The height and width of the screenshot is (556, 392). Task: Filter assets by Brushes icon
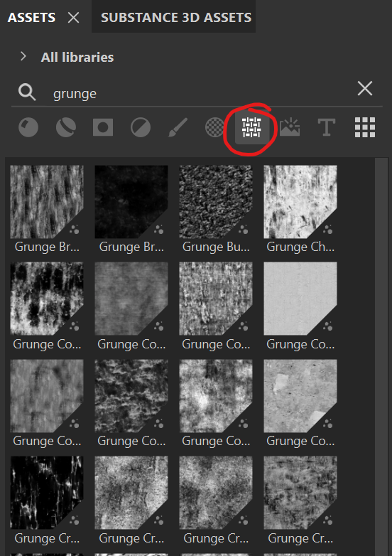pyautogui.click(x=178, y=127)
